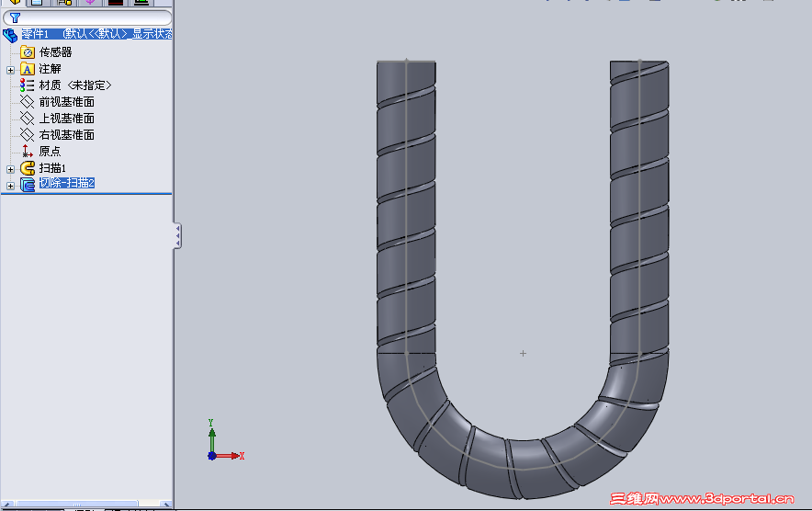Click the feature tree horizontal scrollbar thumb

[x=76, y=505]
